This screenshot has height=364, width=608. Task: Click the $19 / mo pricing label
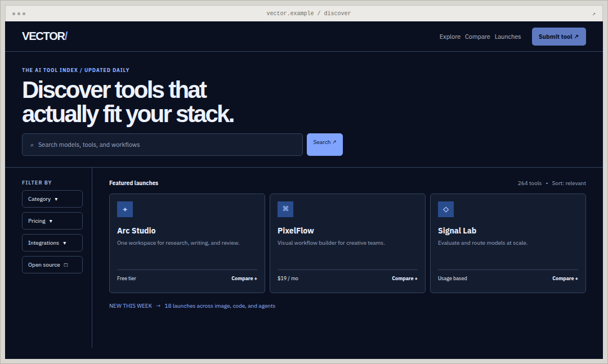288,278
